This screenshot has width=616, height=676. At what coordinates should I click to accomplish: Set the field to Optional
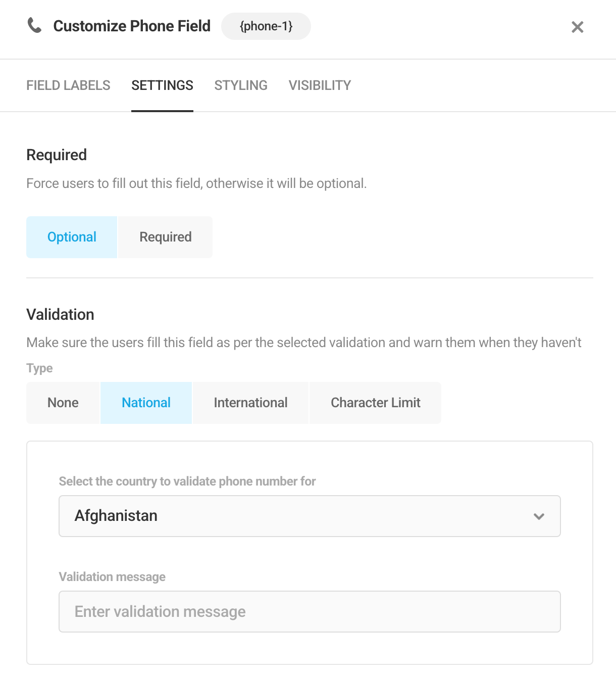pos(72,237)
